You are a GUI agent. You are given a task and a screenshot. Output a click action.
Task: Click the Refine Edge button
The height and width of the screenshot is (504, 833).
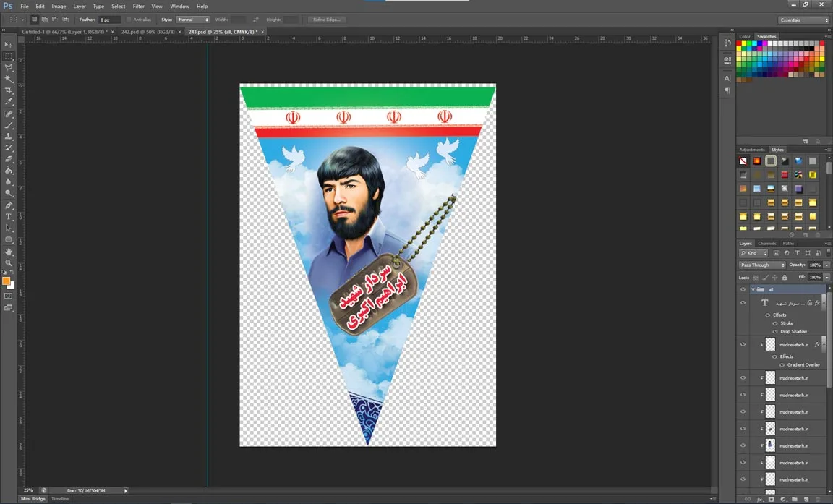coord(326,20)
